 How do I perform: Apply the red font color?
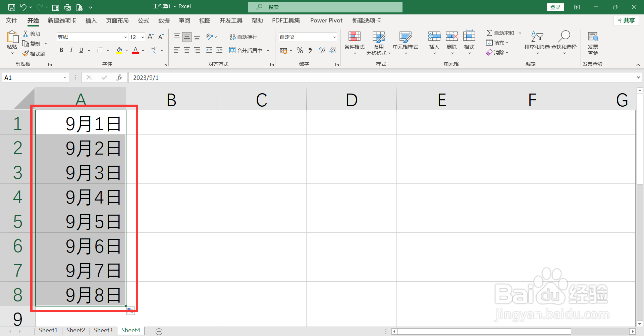click(136, 50)
